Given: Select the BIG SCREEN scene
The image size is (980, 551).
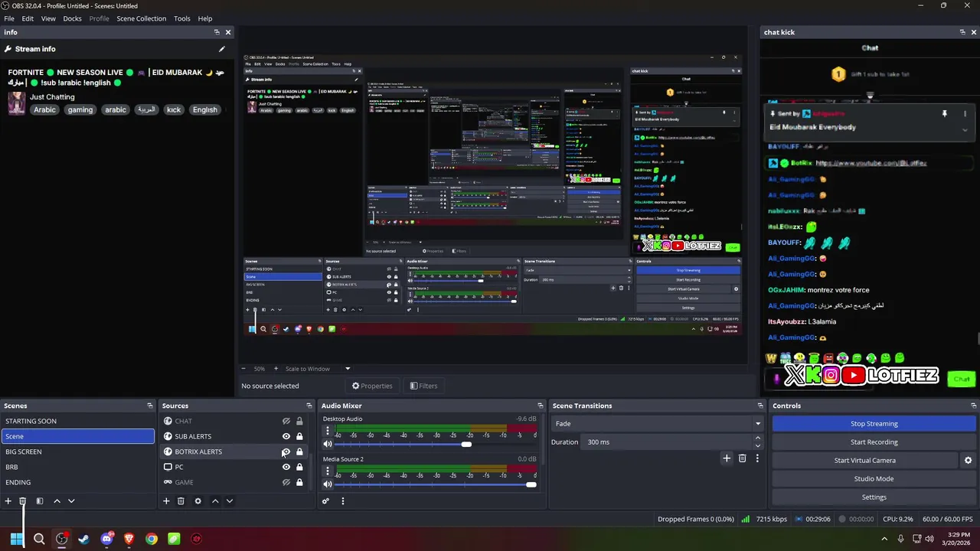Looking at the screenshot, I should 77,452.
